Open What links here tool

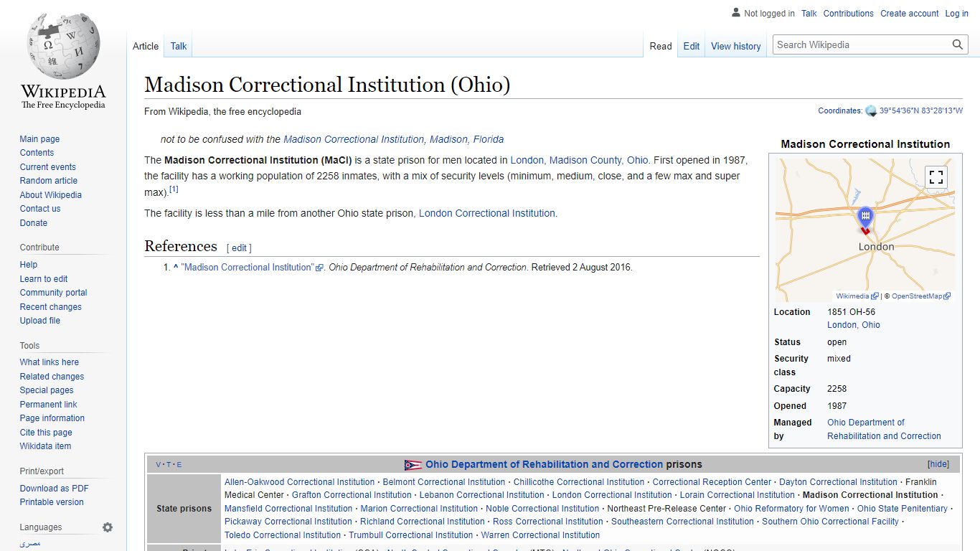click(x=49, y=362)
